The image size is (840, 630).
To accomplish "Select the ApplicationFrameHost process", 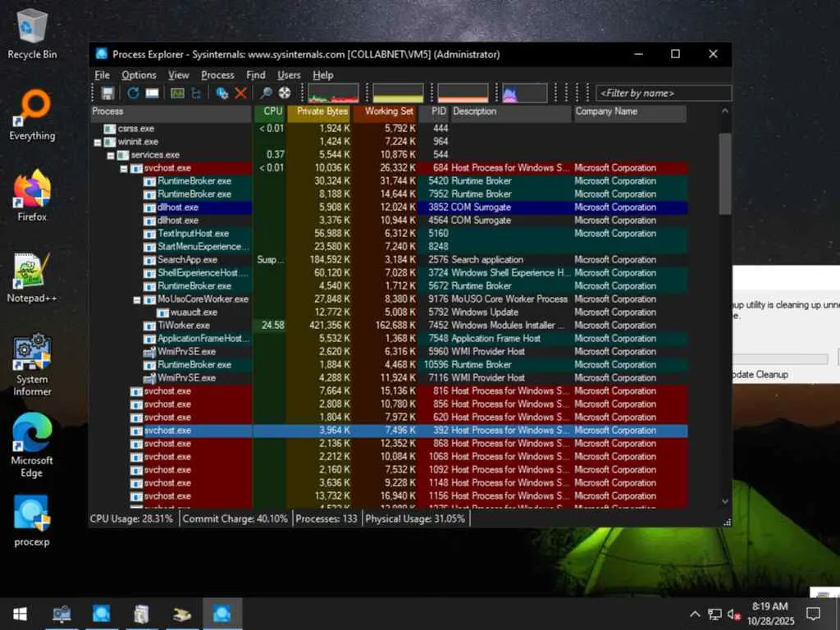I will click(388, 339).
